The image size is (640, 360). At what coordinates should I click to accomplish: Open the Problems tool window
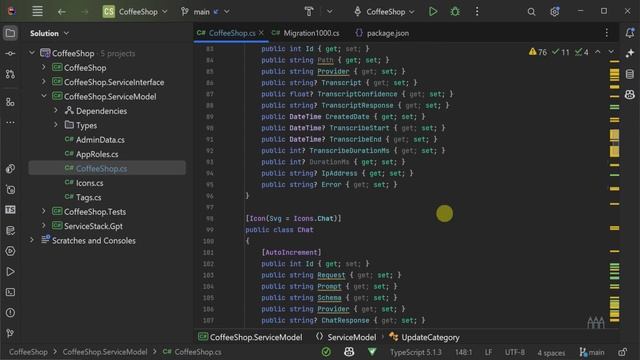tap(10, 313)
